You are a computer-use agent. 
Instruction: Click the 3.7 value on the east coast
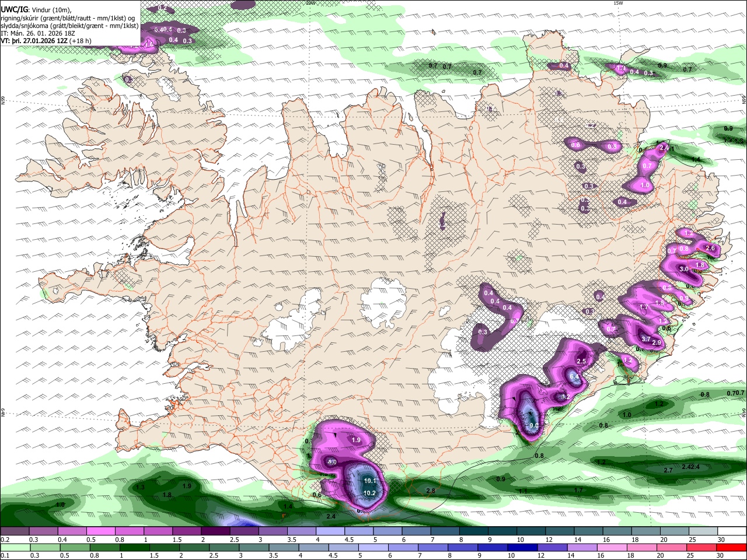coord(646,339)
